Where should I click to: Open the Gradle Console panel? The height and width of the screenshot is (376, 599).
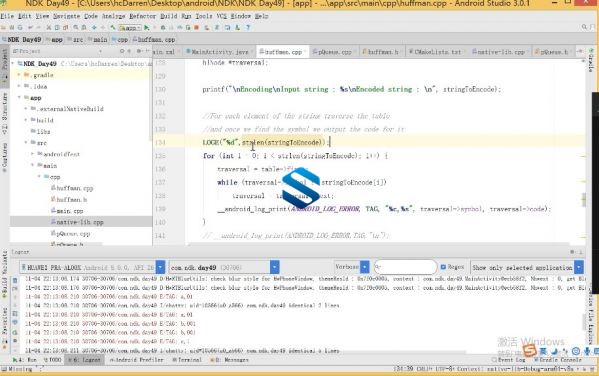pyautogui.click(x=558, y=360)
